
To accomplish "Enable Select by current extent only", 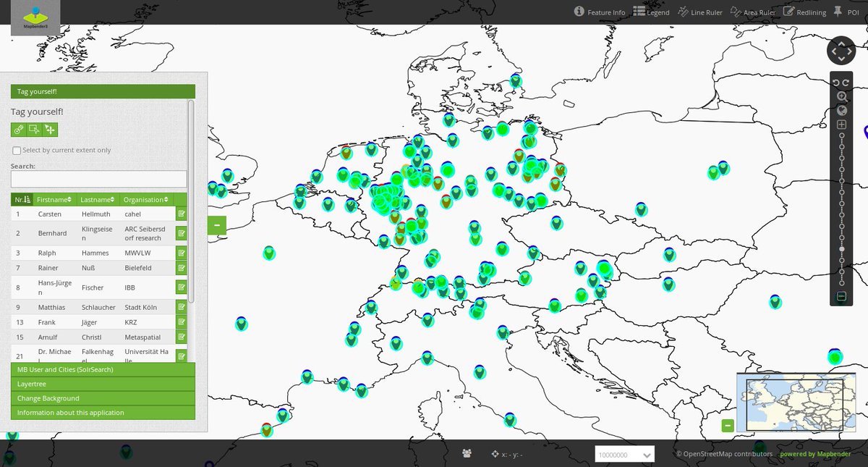I will [17, 150].
